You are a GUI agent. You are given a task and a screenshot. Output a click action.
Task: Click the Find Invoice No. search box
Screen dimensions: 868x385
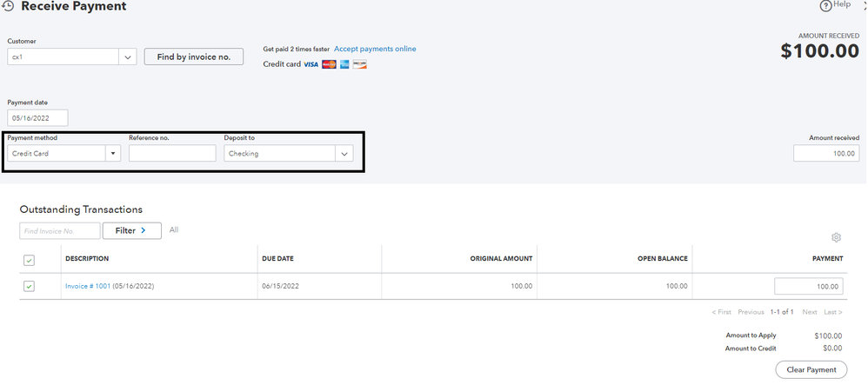(x=60, y=230)
